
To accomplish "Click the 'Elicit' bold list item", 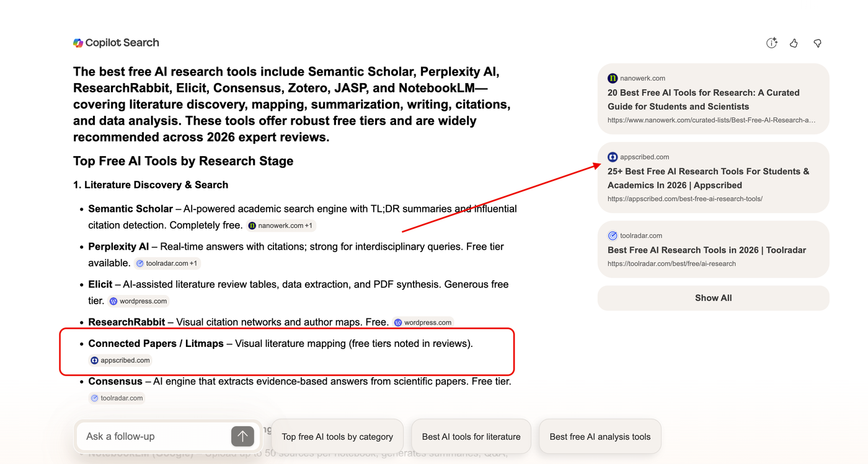I will 100,284.
